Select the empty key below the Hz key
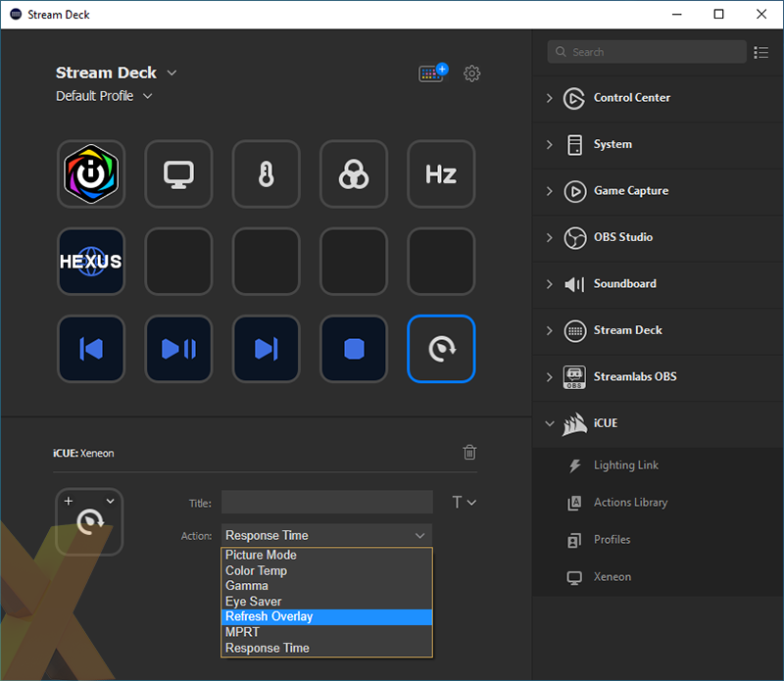 pos(441,262)
